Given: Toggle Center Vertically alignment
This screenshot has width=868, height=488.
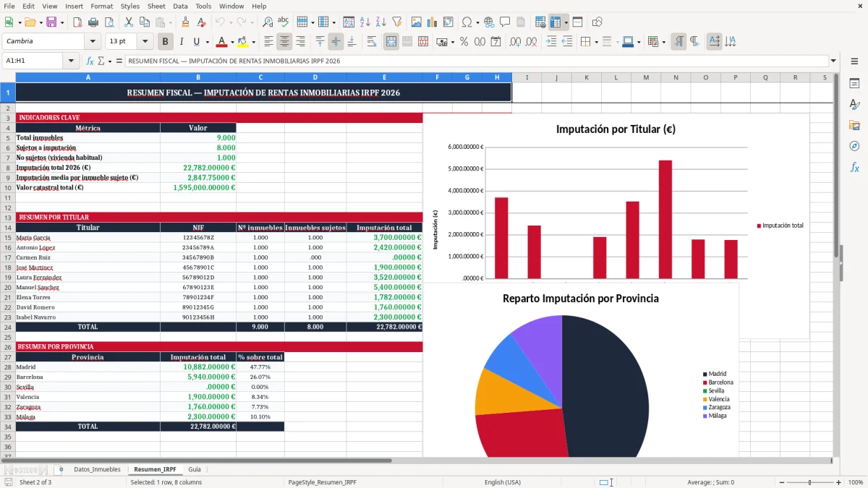Looking at the screenshot, I should coord(336,42).
